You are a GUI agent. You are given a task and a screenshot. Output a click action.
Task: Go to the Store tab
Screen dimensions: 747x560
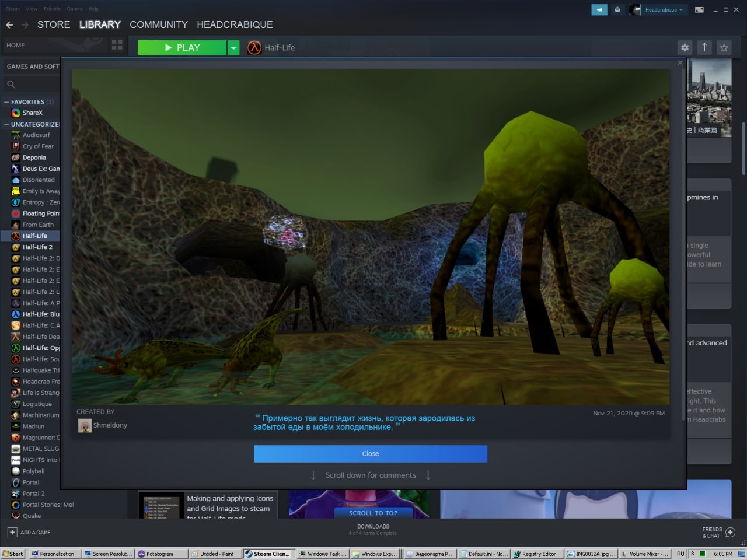click(54, 24)
